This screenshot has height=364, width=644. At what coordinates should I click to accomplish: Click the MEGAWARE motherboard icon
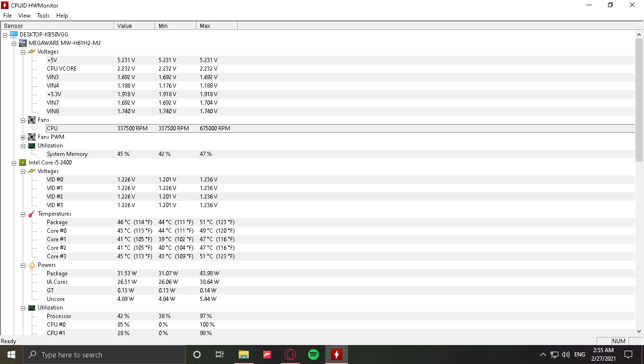click(x=22, y=43)
